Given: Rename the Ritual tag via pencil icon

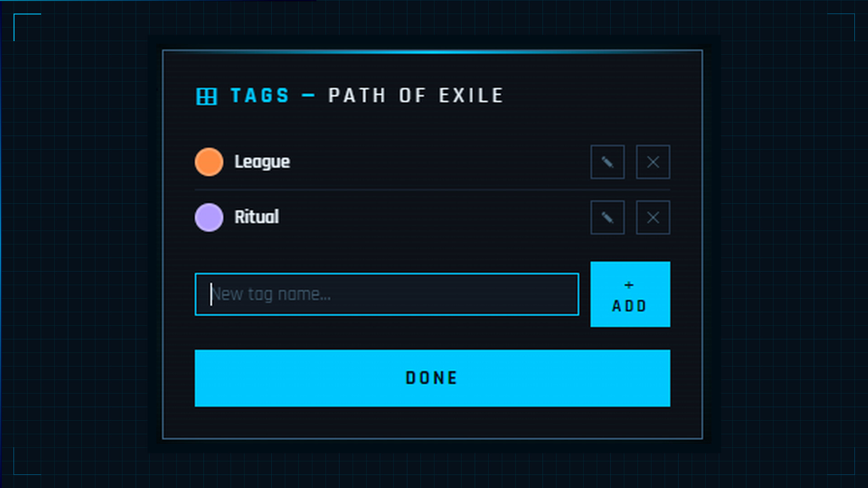Looking at the screenshot, I should (x=607, y=217).
